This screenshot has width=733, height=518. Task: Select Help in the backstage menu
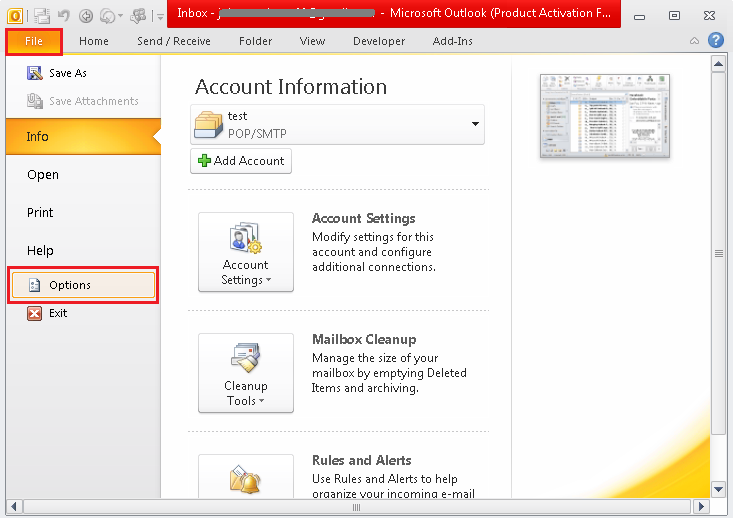tap(83, 250)
